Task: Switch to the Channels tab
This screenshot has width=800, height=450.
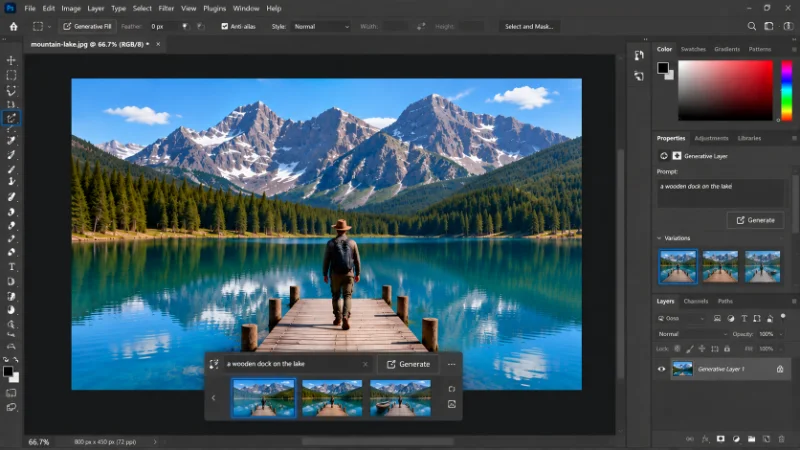Action: point(695,302)
